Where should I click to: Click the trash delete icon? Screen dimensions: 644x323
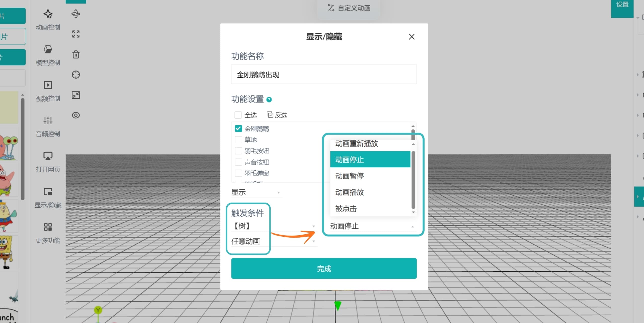click(76, 54)
